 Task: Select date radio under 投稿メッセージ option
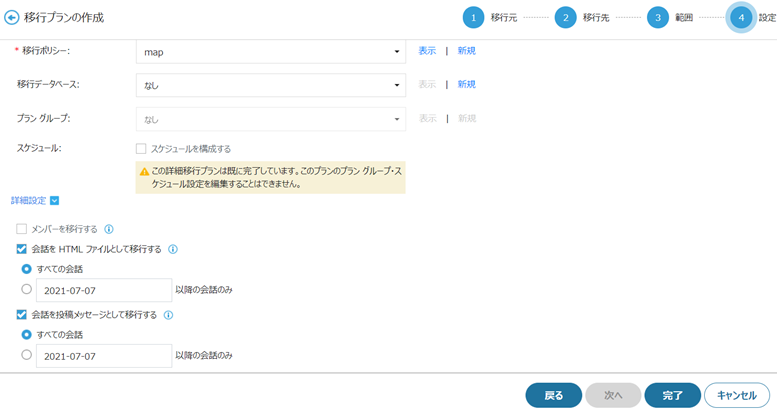pos(27,355)
